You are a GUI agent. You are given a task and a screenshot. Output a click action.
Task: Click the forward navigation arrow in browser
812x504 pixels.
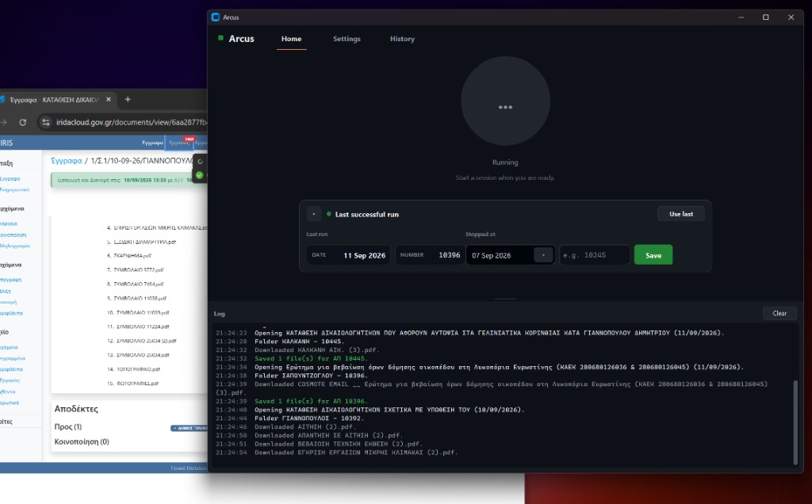click(3, 122)
